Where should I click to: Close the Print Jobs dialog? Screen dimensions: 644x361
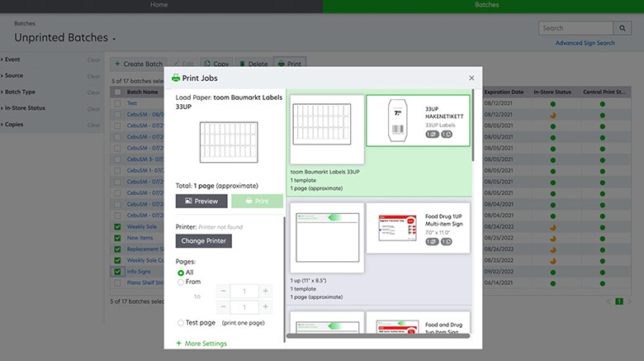point(471,78)
